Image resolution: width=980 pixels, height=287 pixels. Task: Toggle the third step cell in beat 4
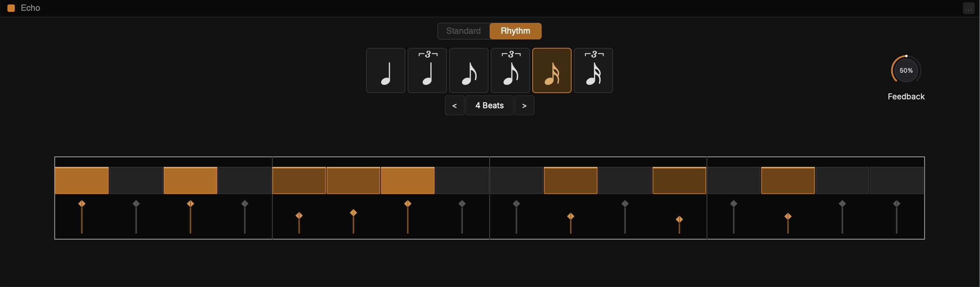click(x=842, y=181)
